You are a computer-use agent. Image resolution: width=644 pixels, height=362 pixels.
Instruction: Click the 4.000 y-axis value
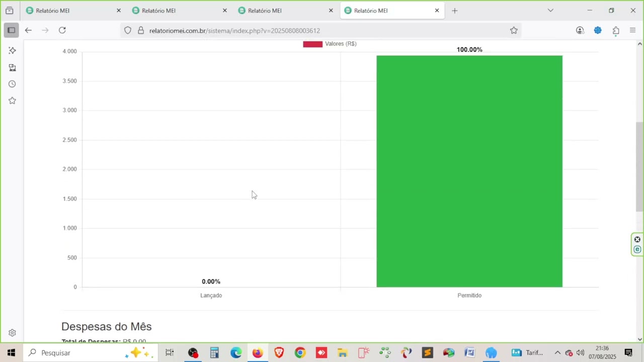tap(69, 51)
